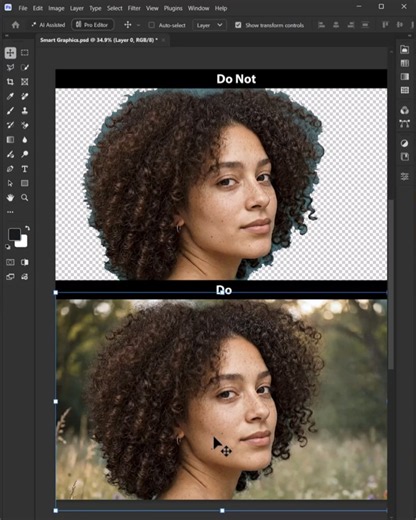416x520 pixels.
Task: Select the Clone Stamp tool
Action: tap(25, 111)
